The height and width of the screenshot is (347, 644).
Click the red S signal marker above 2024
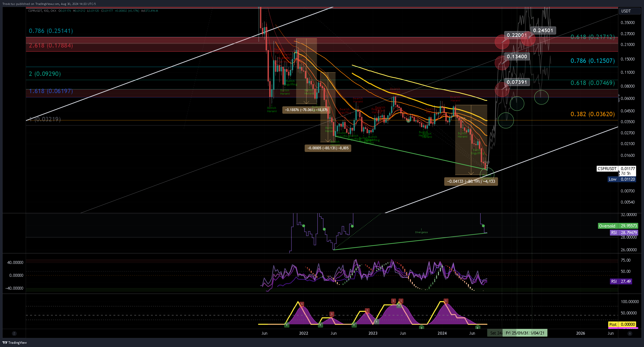(446, 301)
